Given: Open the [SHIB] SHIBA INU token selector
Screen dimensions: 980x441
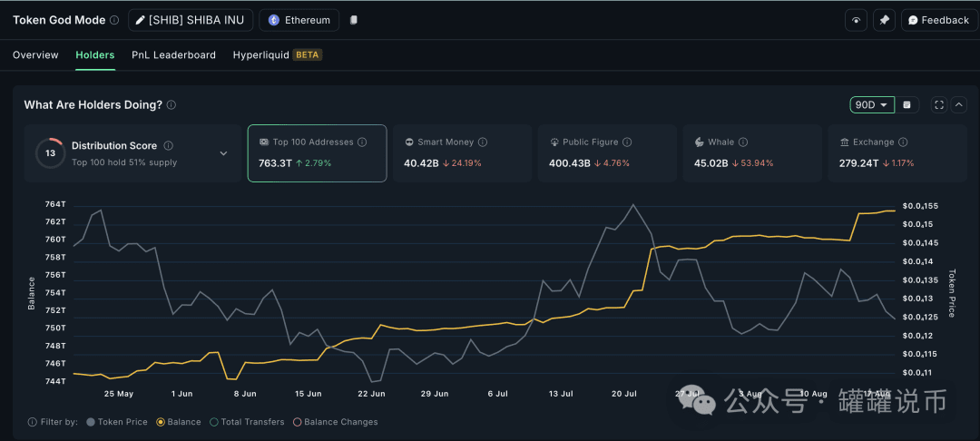Looking at the screenshot, I should click(191, 20).
